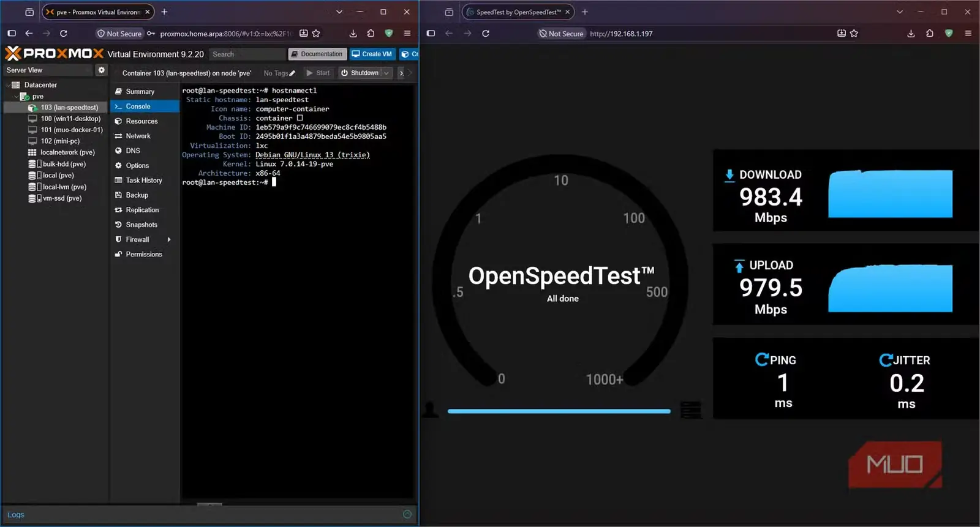Click the SpeedTest address bar URL
Screen dimensions: 980x527
tap(621, 34)
